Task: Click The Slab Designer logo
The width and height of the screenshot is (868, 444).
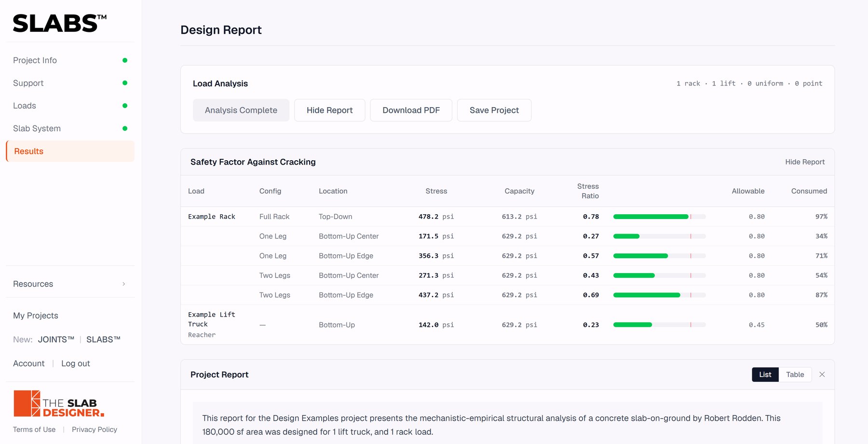Action: pyautogui.click(x=59, y=403)
